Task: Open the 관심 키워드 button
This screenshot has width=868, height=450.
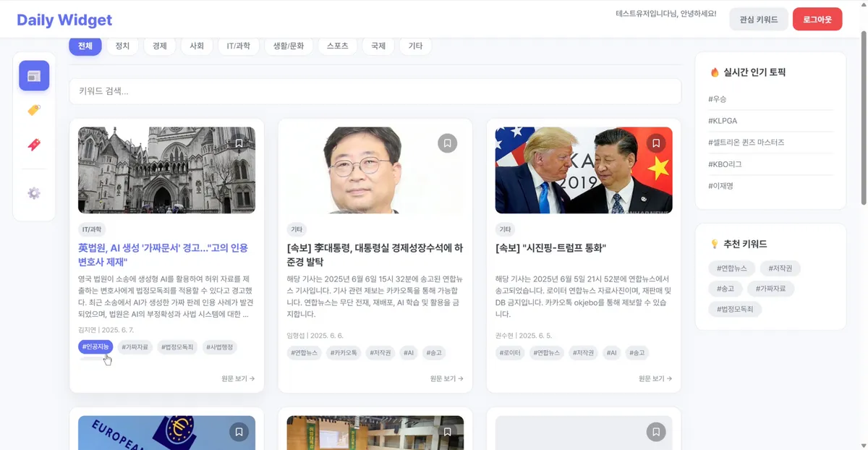Action: (758, 20)
